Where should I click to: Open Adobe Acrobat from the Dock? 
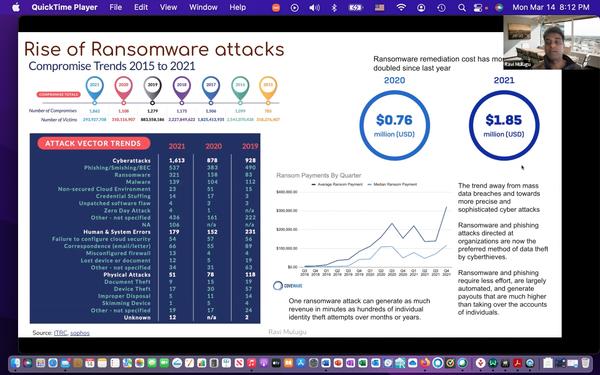coord(517,363)
